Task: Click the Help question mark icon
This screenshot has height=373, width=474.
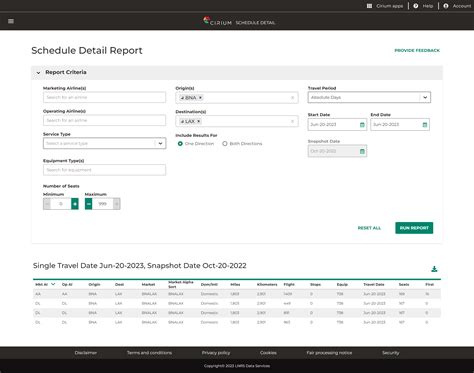Action: (x=416, y=6)
